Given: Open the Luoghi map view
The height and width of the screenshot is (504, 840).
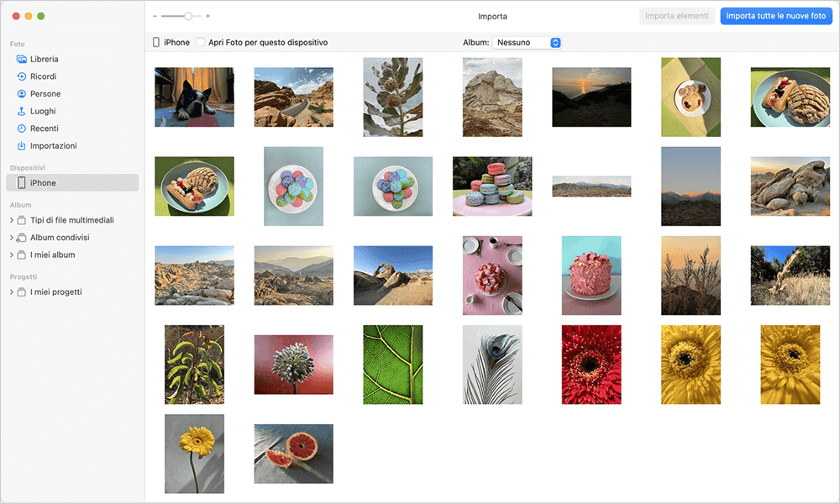Looking at the screenshot, I should coord(22,111).
